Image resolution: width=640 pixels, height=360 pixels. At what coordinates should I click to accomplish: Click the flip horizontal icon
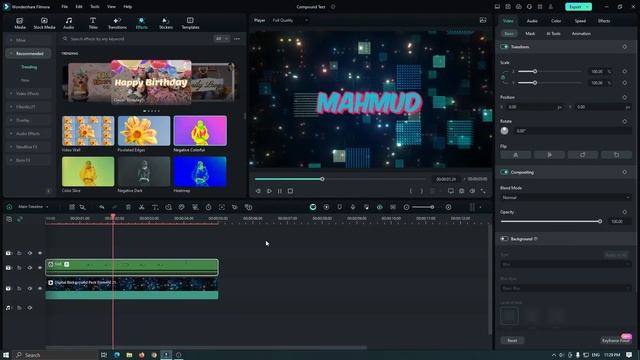tap(516, 155)
